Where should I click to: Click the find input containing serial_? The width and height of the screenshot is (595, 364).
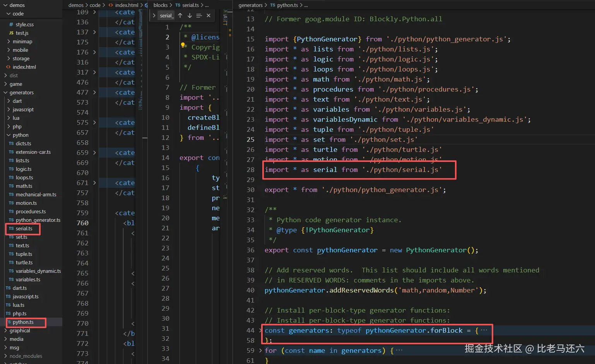pyautogui.click(x=167, y=15)
